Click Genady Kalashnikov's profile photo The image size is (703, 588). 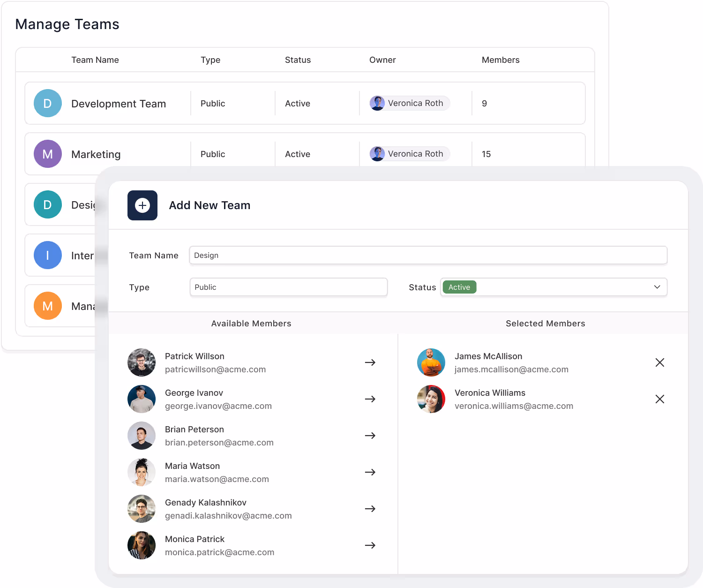(x=142, y=509)
